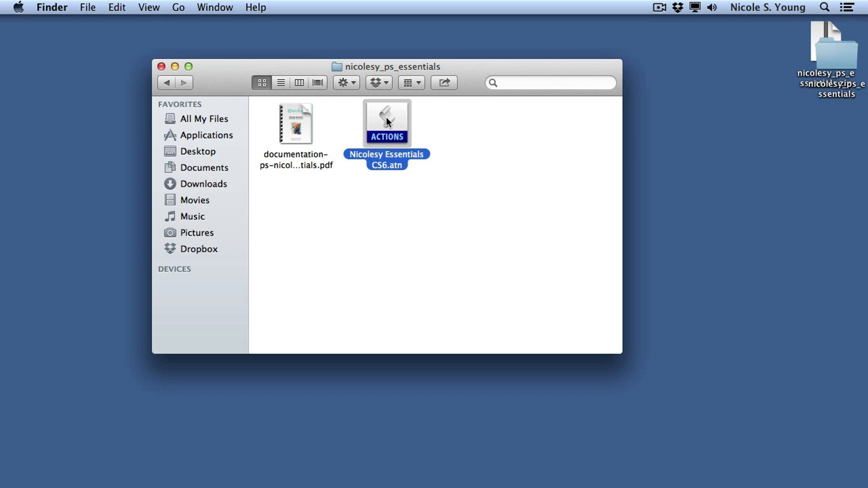868x488 pixels.
Task: Open the Apple menu
Action: pyautogui.click(x=18, y=7)
